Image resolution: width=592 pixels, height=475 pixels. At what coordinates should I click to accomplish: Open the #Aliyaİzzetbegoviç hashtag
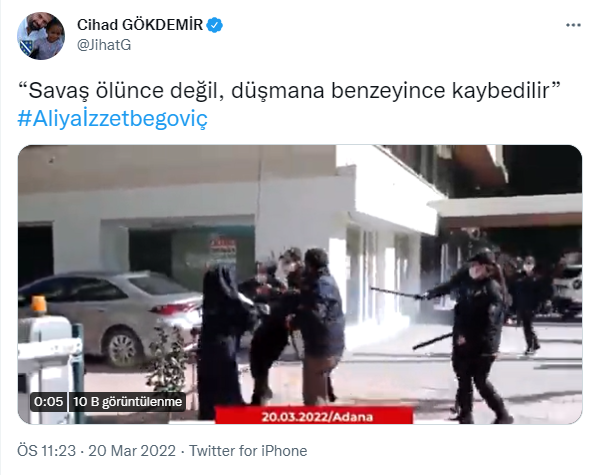(x=113, y=119)
